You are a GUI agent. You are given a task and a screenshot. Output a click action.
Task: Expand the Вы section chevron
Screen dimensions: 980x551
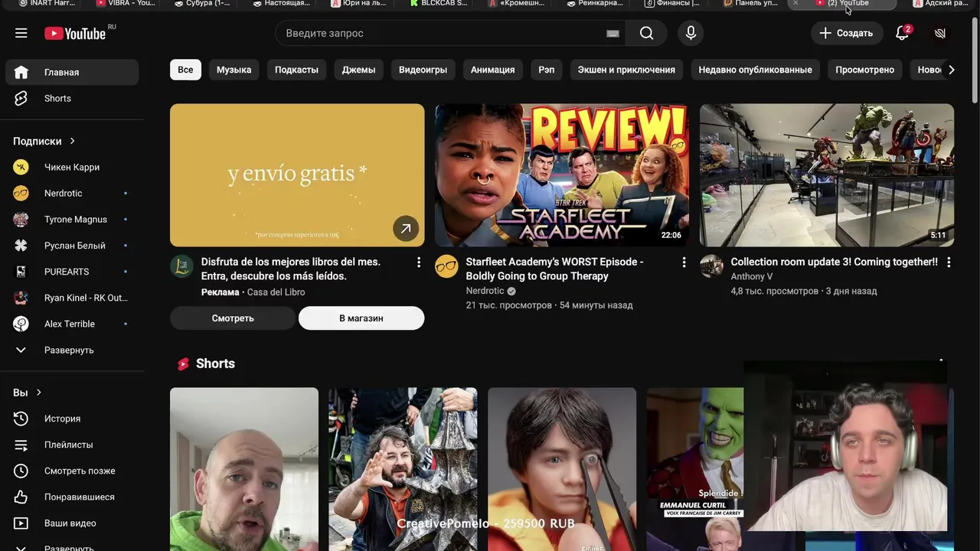pyautogui.click(x=39, y=393)
